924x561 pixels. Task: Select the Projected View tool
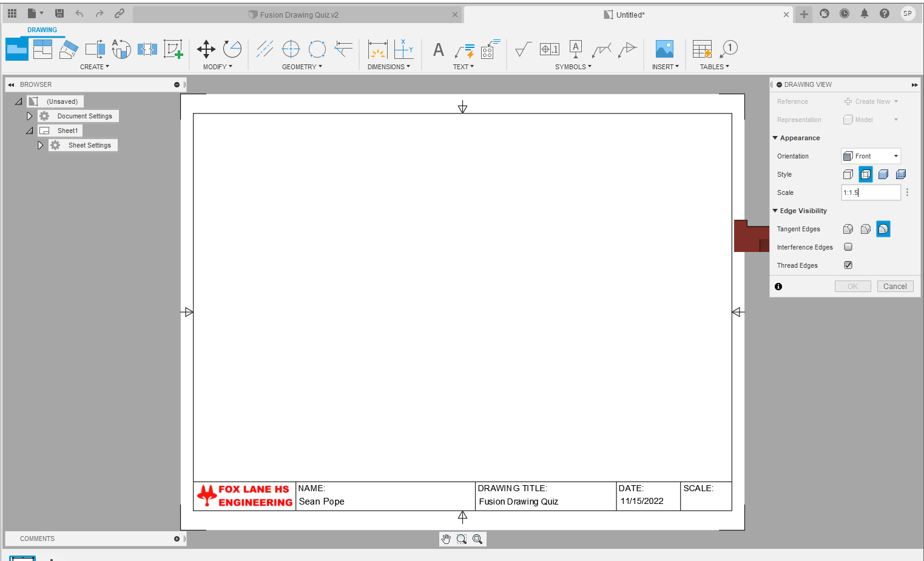pyautogui.click(x=42, y=49)
